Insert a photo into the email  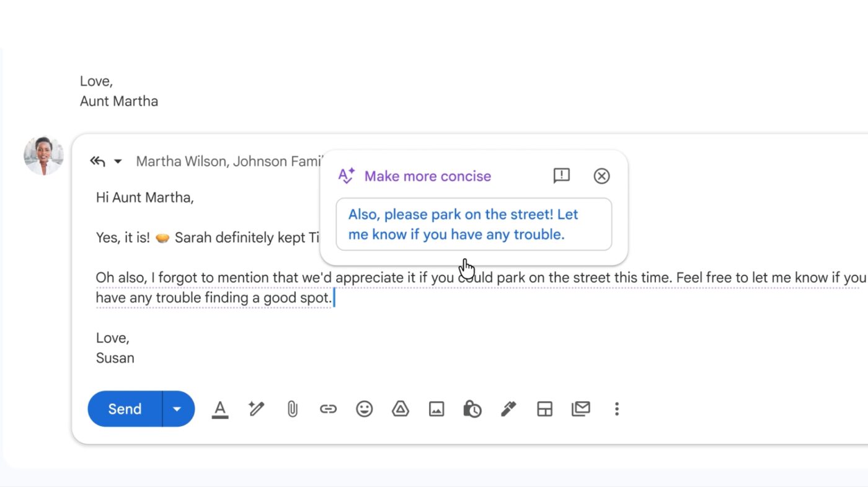pyautogui.click(x=436, y=408)
